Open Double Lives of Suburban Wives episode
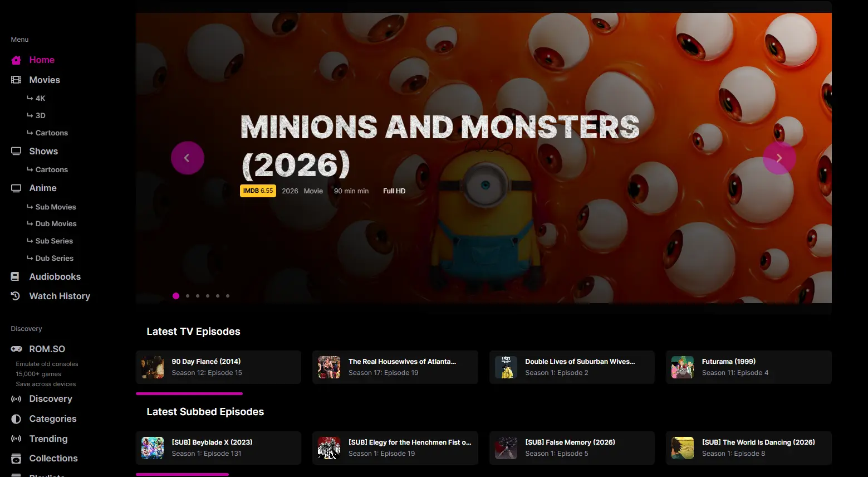The height and width of the screenshot is (477, 868). coord(572,367)
